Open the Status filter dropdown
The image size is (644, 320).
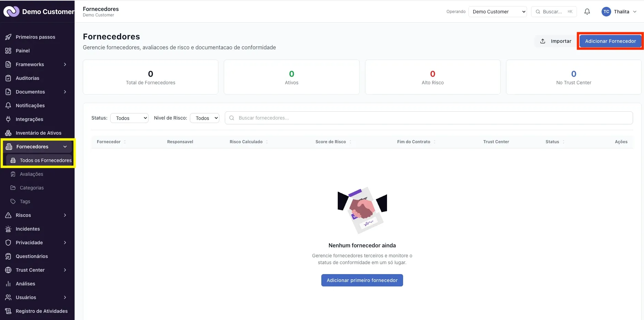129,118
